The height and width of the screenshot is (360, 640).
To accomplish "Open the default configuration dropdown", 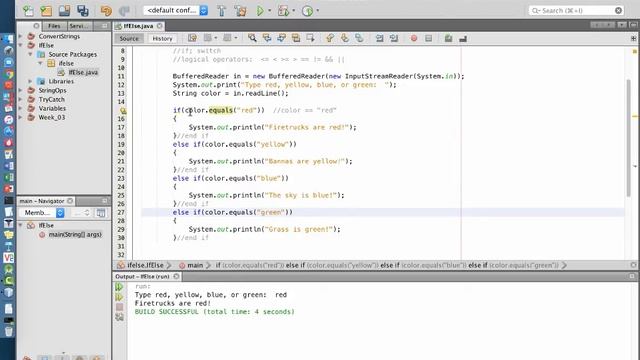I will pyautogui.click(x=176, y=10).
